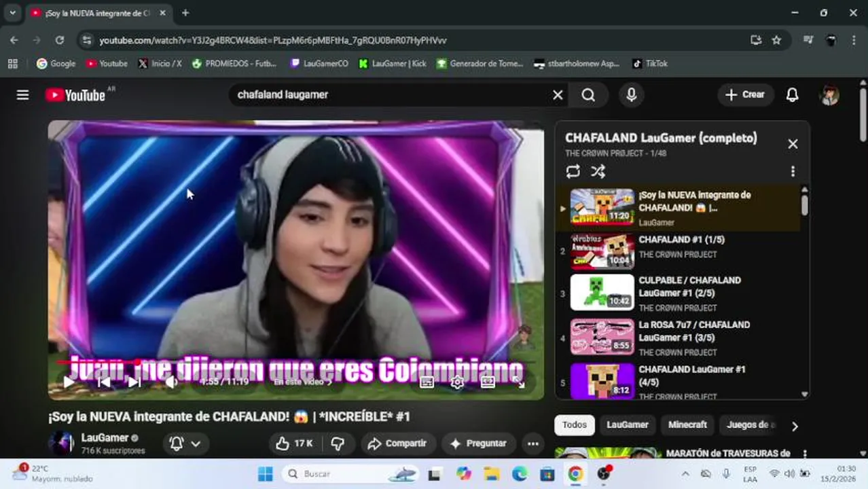Show hidden system tray icons
868x489 pixels.
[x=685, y=474]
